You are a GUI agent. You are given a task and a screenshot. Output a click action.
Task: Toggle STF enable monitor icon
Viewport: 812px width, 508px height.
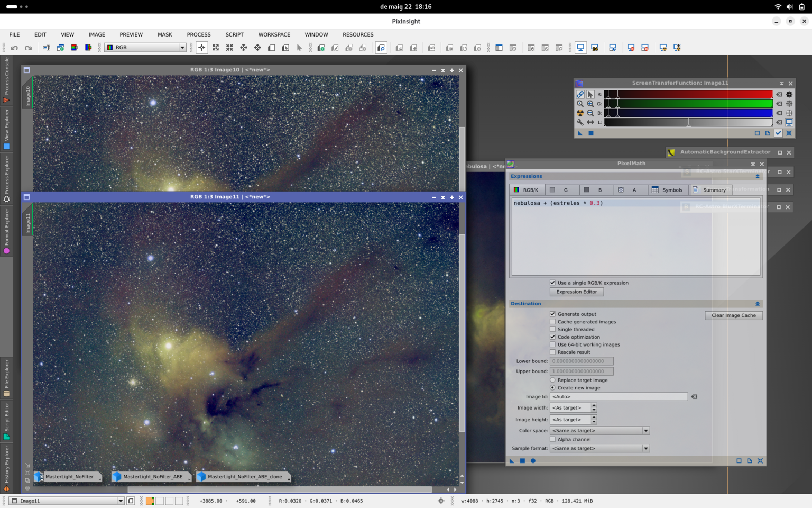coord(789,122)
